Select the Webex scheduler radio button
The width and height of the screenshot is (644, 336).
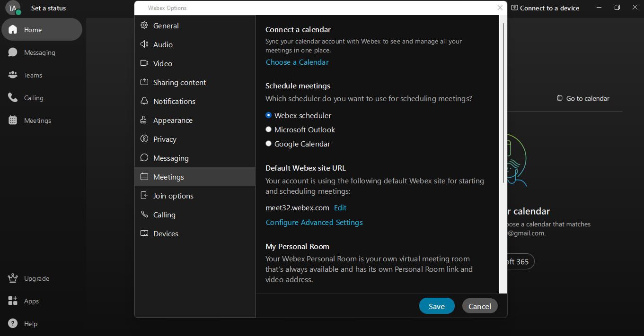269,115
